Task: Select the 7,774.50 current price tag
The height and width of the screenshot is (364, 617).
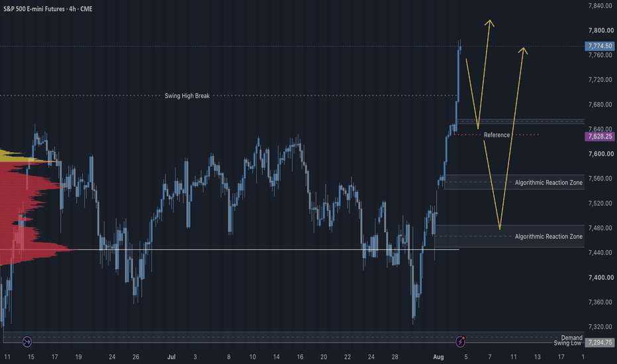Action: [600, 46]
